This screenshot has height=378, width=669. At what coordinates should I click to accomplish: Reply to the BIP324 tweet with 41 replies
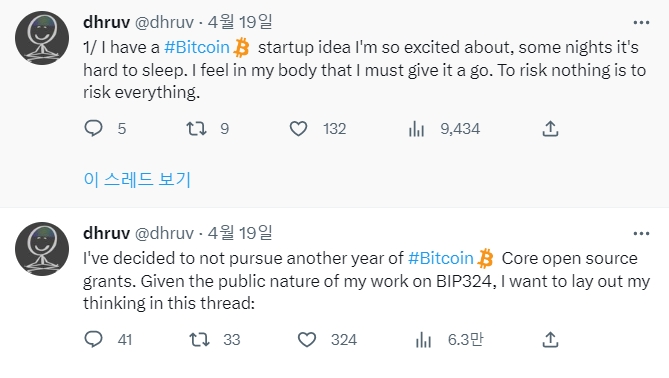click(93, 340)
